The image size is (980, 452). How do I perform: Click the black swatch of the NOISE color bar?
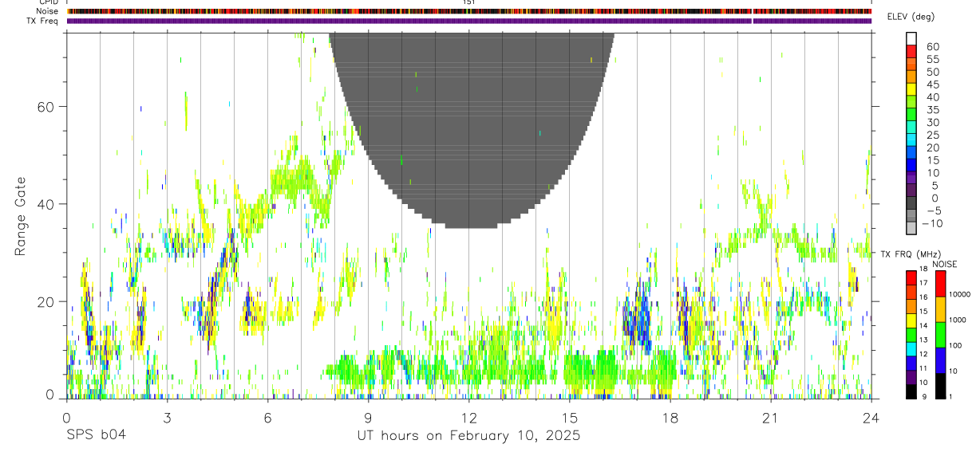[x=940, y=386]
